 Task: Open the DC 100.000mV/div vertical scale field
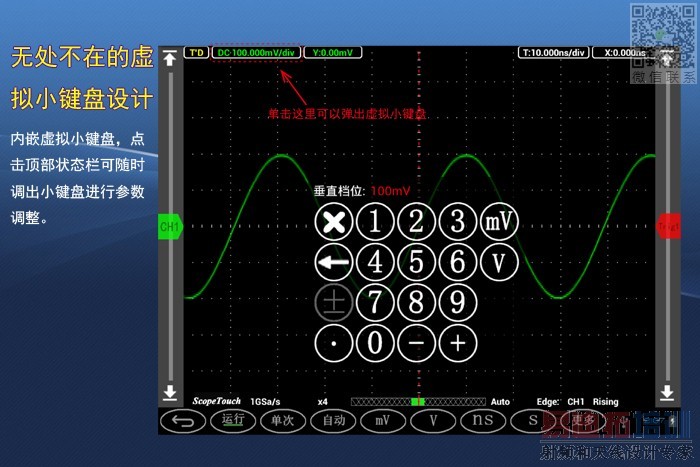tap(256, 53)
